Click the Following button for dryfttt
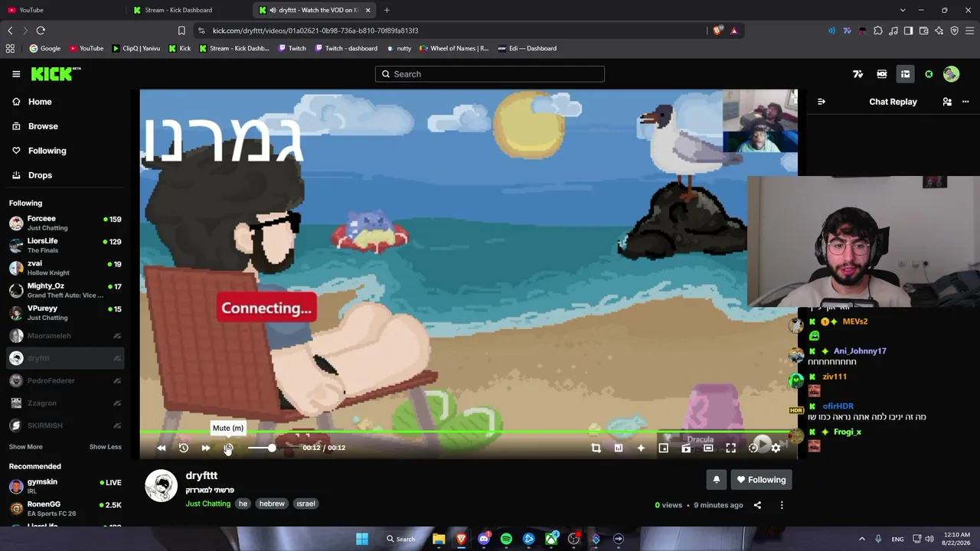 [762, 480]
